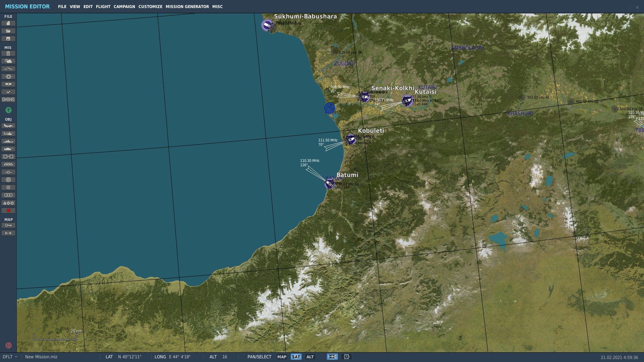Click the open mission folder icon
644x362 pixels.
coord(8,31)
